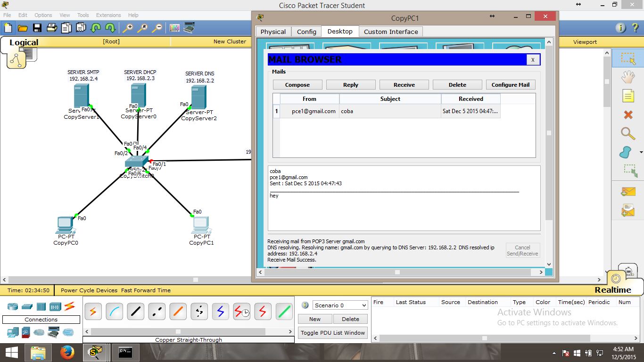
Task: Open a file with folder icon
Action: [x=22, y=28]
